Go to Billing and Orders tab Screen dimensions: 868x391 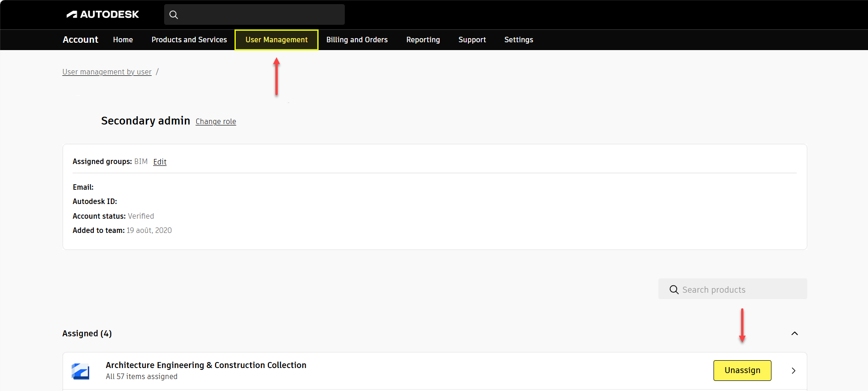tap(357, 40)
